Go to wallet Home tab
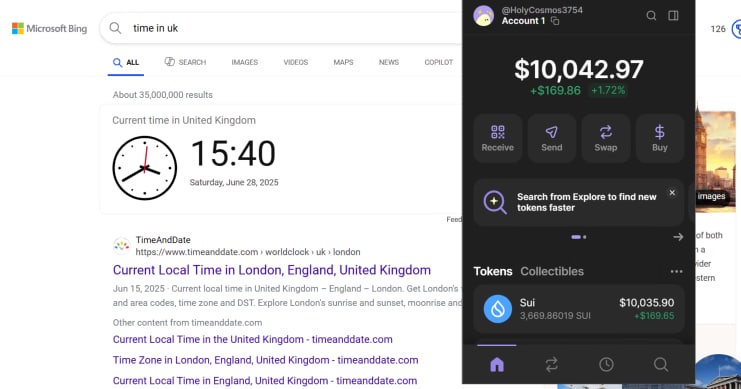 [497, 364]
